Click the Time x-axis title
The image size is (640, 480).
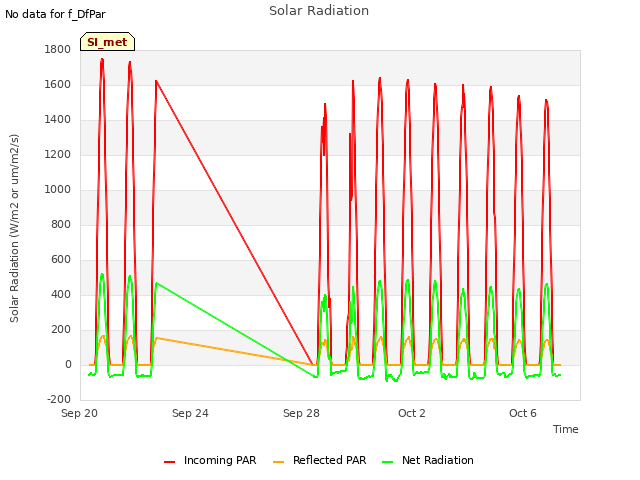566,429
